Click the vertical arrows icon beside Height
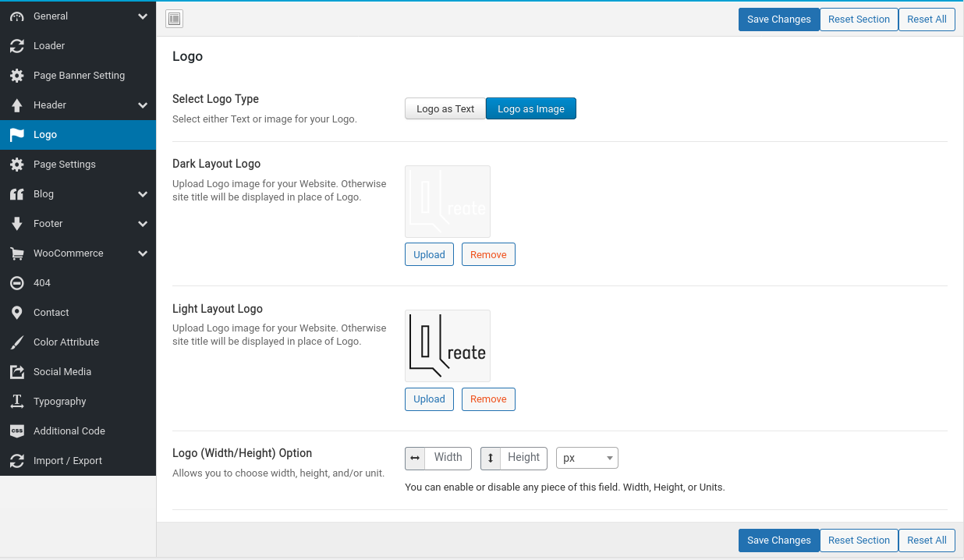964x560 pixels. (x=491, y=458)
